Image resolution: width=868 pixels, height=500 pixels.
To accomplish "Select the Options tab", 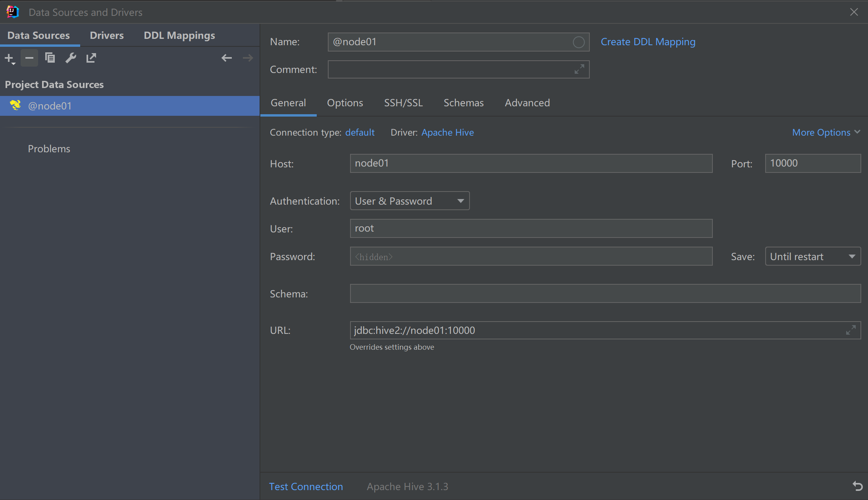I will (345, 102).
